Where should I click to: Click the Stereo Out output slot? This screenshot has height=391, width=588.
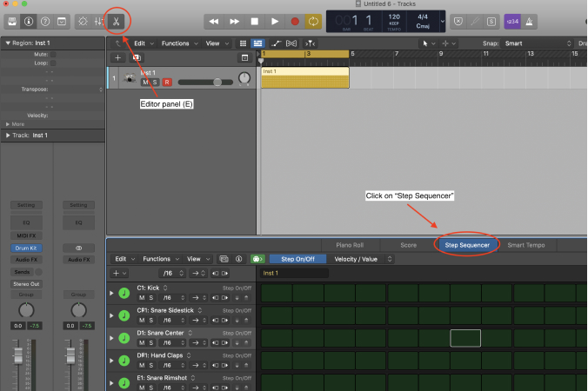click(26, 284)
